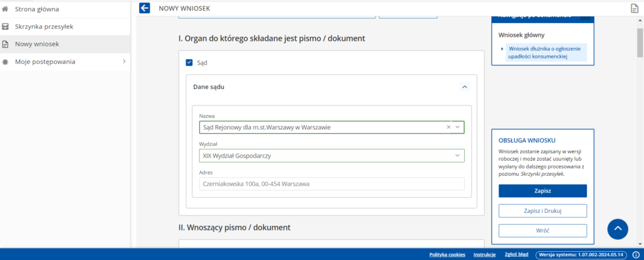This screenshot has height=260, width=644.
Task: Click the document icon in top-right corner
Action: point(635,8)
